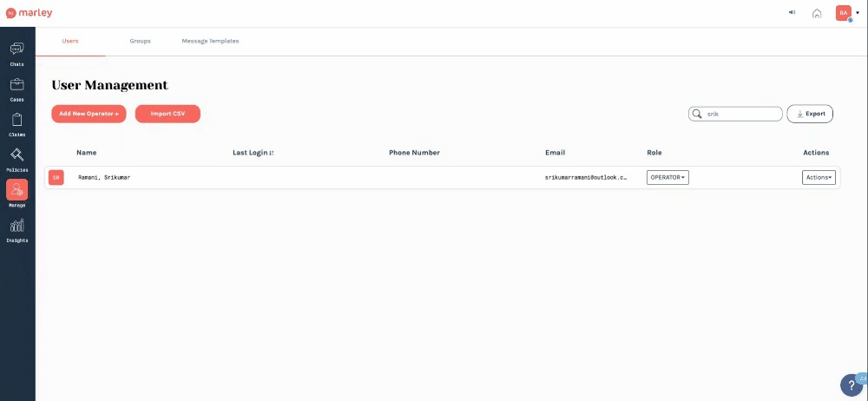868x401 pixels.
Task: View Insights chart icon
Action: point(17,227)
